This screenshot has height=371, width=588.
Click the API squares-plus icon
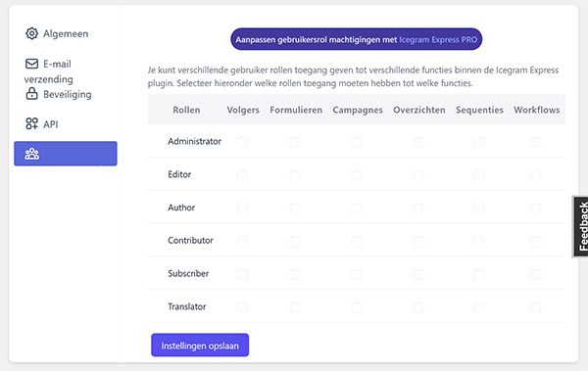tap(32, 123)
